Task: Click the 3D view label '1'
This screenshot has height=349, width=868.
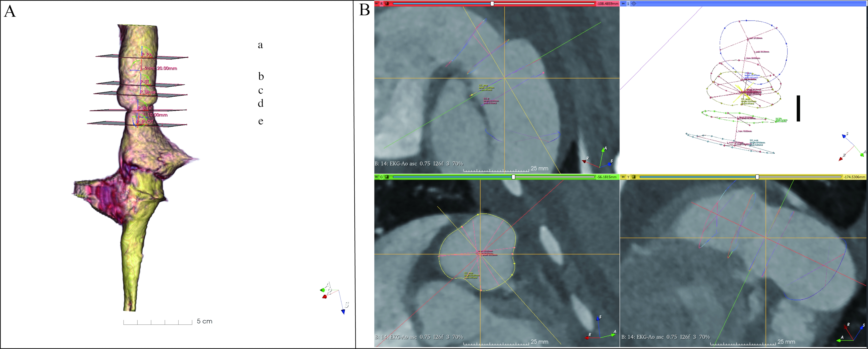Action: pyautogui.click(x=628, y=4)
